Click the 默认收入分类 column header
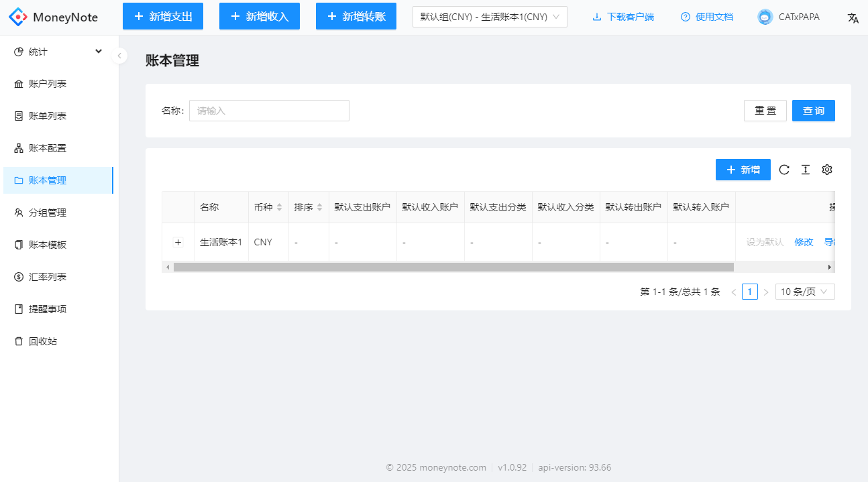The image size is (868, 482). [566, 207]
